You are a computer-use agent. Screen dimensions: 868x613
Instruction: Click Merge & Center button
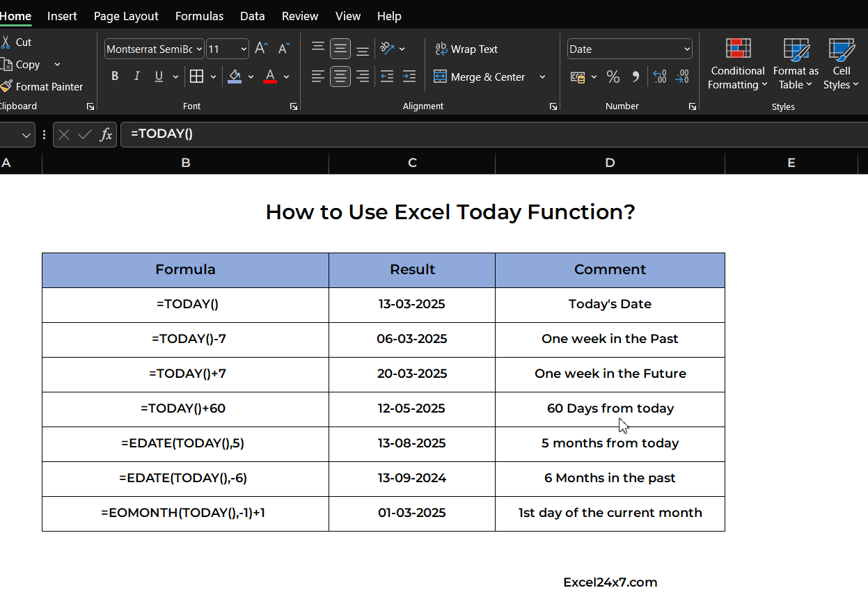pos(480,77)
